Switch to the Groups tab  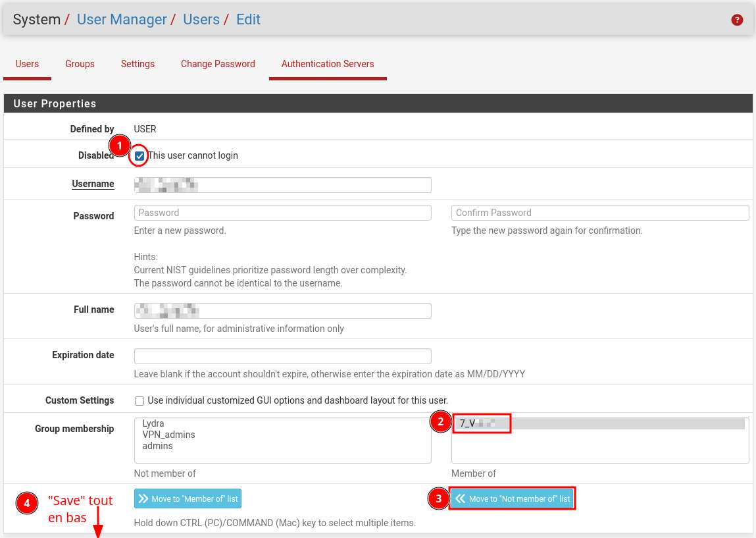pos(80,64)
